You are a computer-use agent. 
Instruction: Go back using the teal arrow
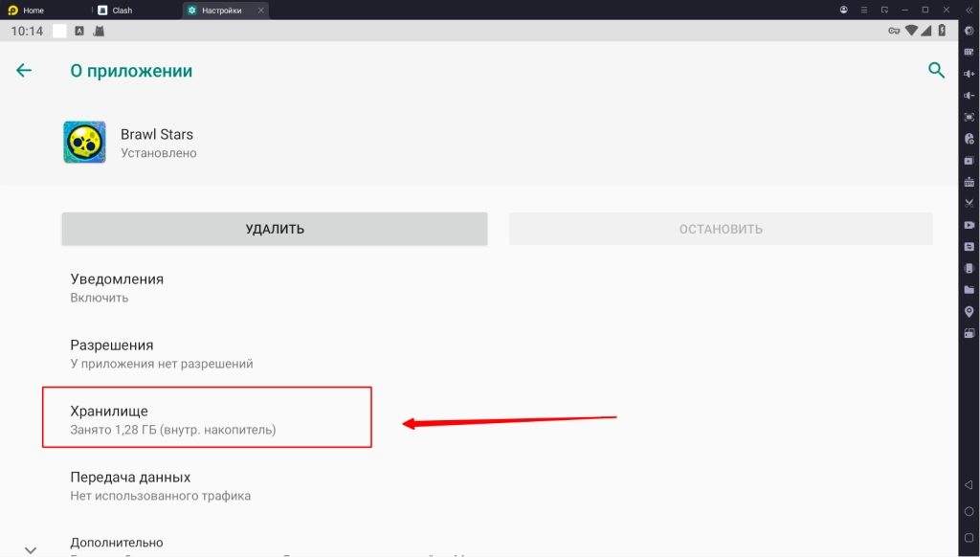click(24, 71)
